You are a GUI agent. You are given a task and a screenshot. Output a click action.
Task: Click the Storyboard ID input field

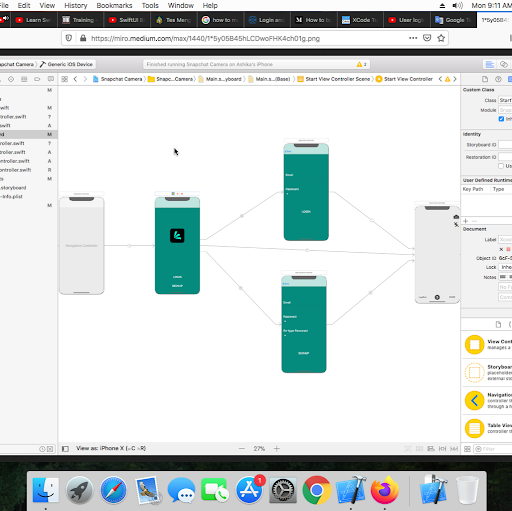[x=505, y=145]
